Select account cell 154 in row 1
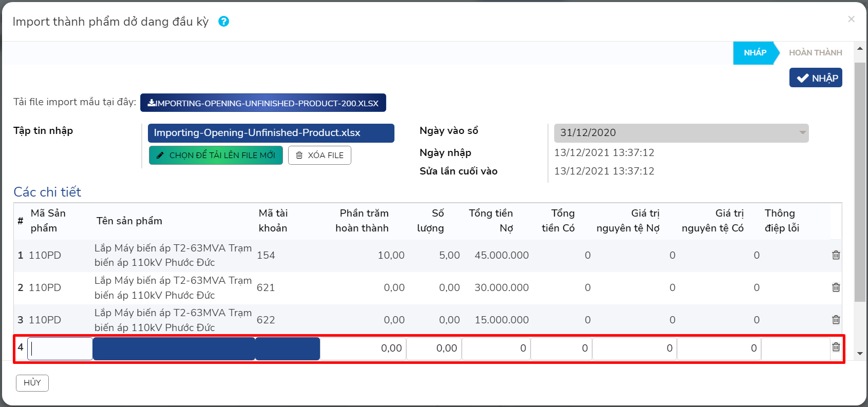 click(266, 255)
